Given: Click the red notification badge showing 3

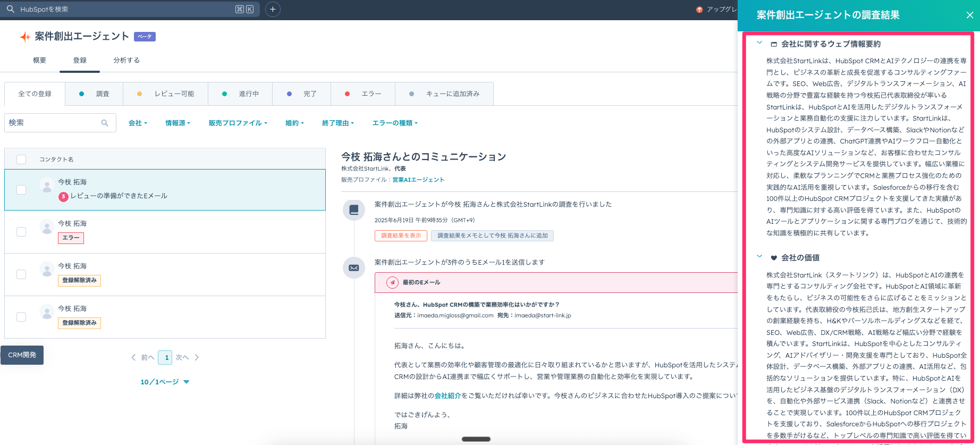Looking at the screenshot, I should click(63, 196).
